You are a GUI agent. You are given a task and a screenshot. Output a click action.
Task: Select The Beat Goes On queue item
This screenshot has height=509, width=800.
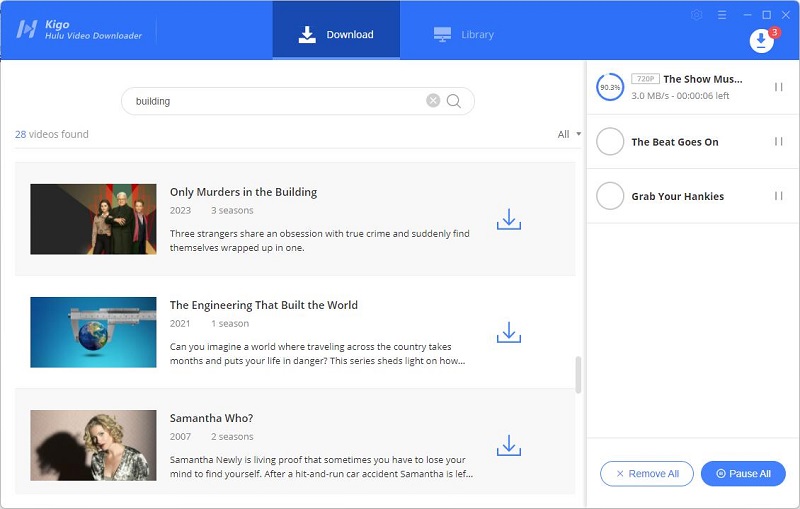click(693, 142)
